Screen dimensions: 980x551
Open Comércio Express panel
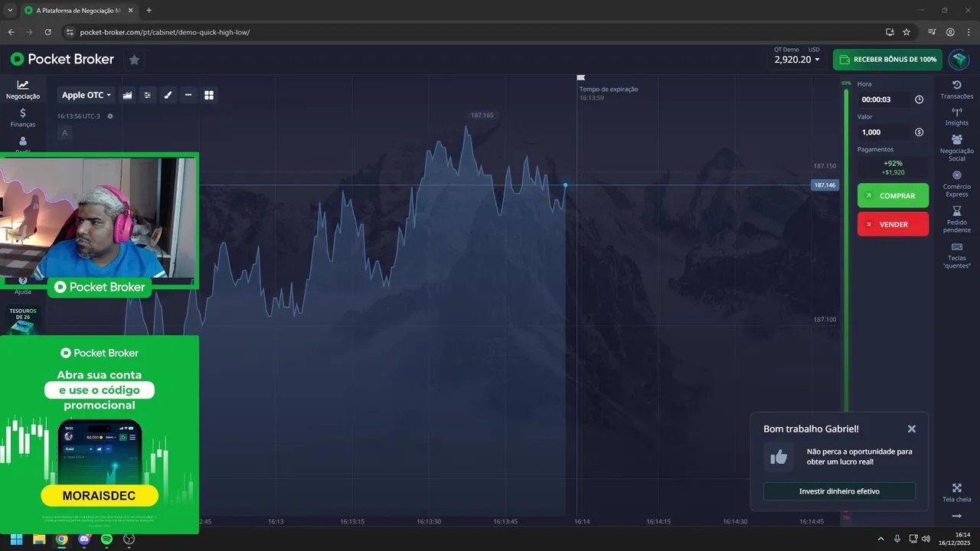(x=957, y=184)
